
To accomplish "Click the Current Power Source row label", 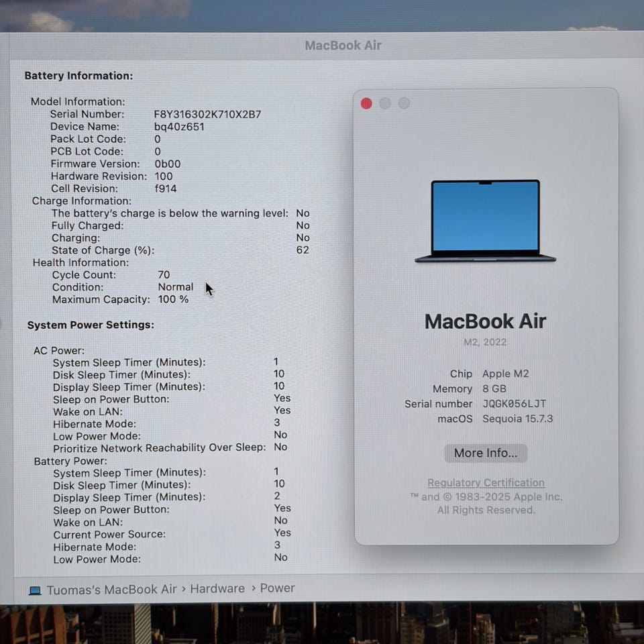I will [109, 535].
